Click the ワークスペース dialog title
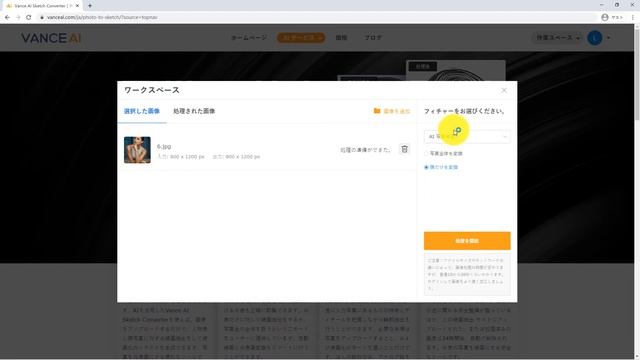 (x=151, y=90)
